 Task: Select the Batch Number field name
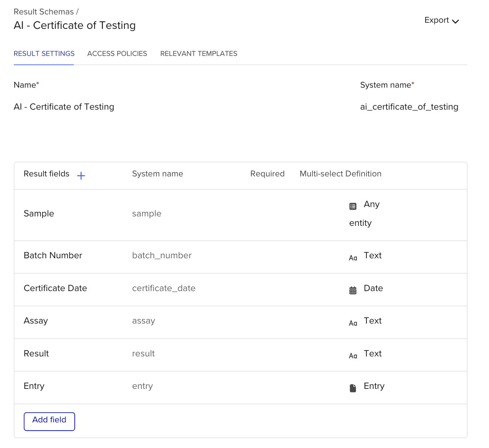tap(53, 255)
